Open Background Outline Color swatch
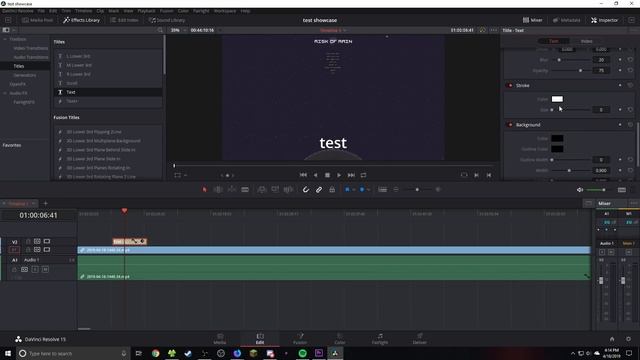Viewport: 640px width, 360px height. point(557,149)
